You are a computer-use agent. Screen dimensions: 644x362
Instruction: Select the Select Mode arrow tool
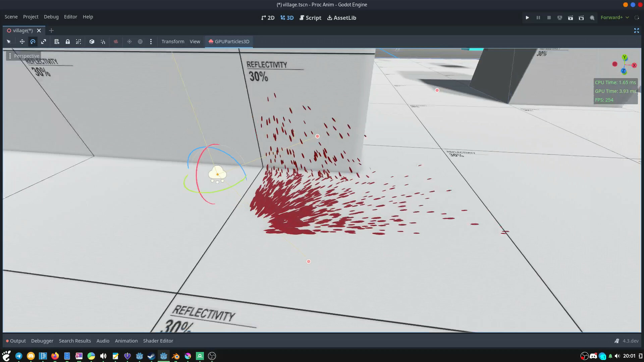pyautogui.click(x=9, y=42)
